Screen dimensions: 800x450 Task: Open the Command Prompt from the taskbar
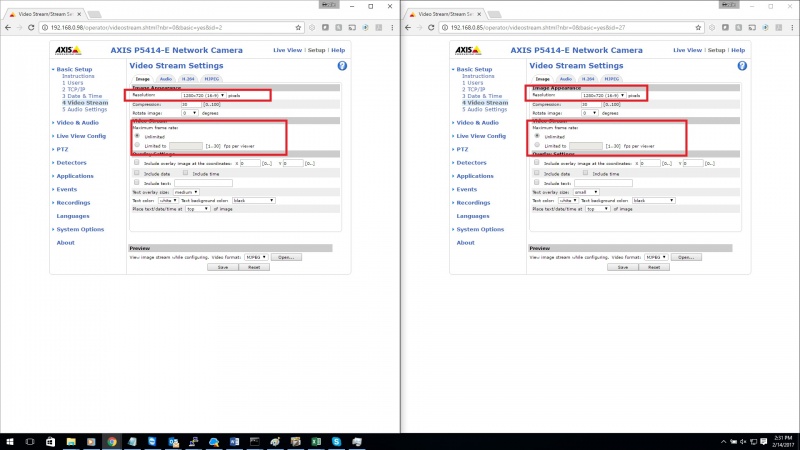pos(255,441)
